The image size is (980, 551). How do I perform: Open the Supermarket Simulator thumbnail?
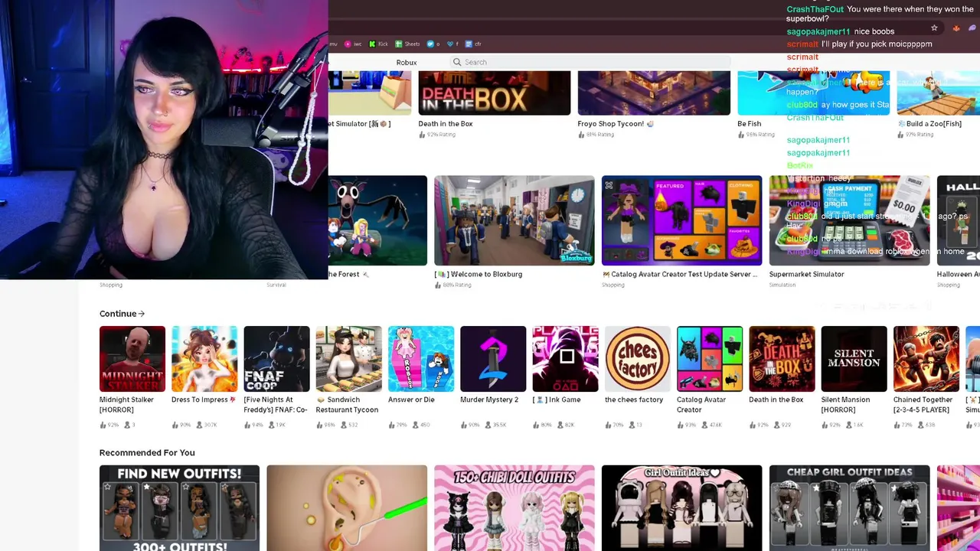click(849, 220)
